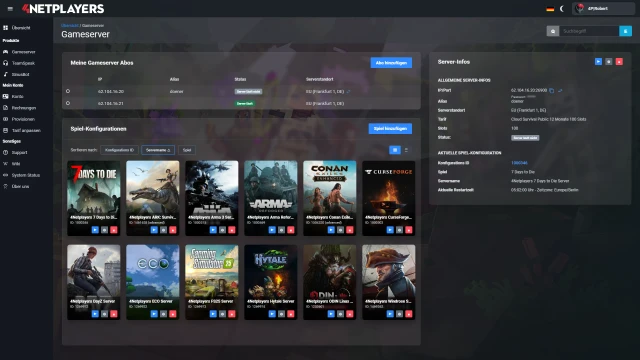Select the radio button for IP 62.104.16.21
640x360 pixels.
click(68, 103)
